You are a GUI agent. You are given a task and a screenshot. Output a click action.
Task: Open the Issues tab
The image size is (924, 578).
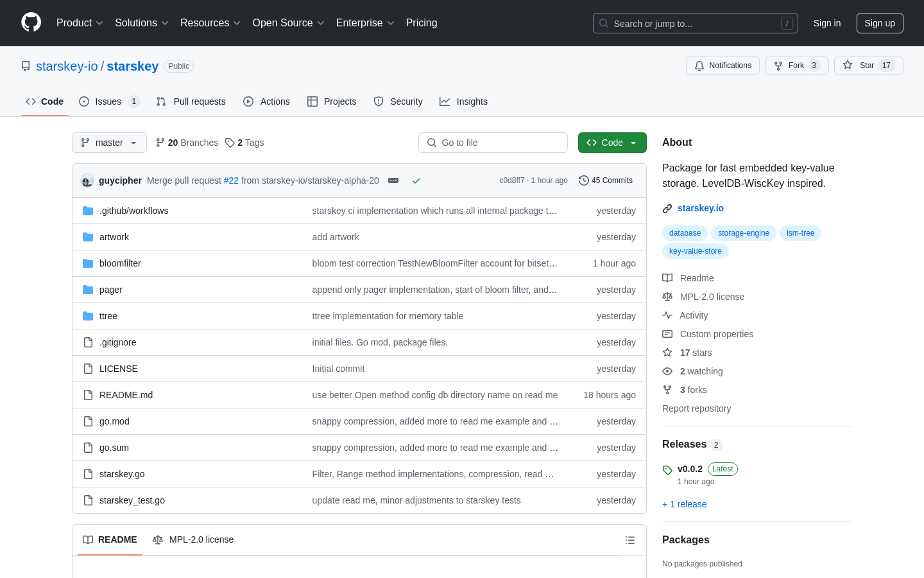109,101
